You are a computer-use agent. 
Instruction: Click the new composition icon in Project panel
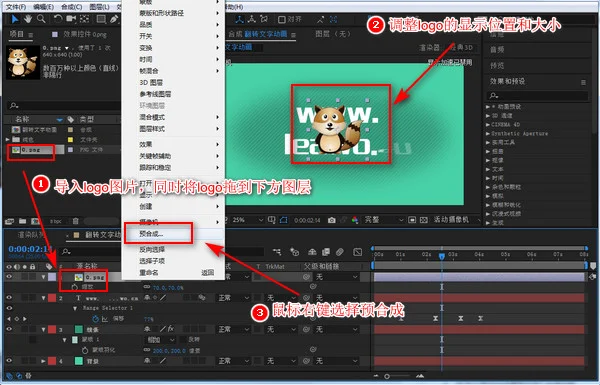pos(35,221)
